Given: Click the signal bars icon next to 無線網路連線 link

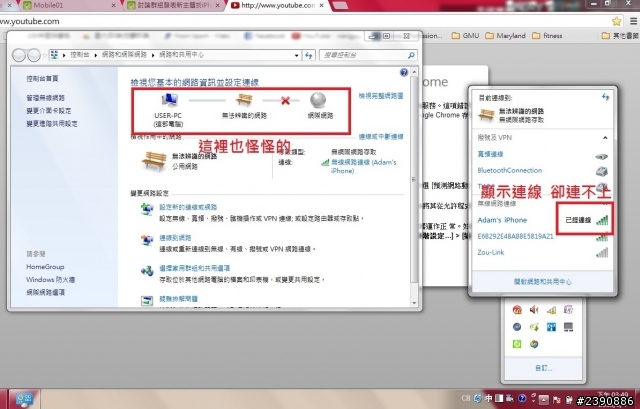Looking at the screenshot, I should tap(325, 162).
